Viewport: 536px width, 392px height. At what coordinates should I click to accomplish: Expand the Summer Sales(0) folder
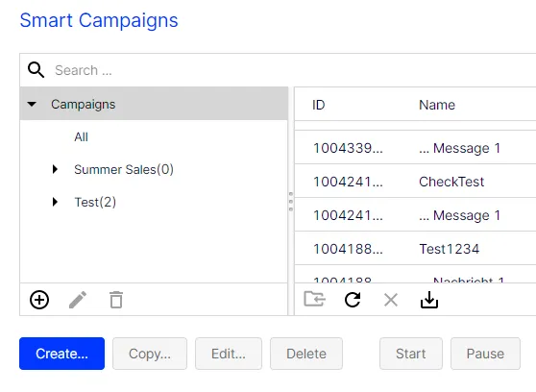[55, 169]
